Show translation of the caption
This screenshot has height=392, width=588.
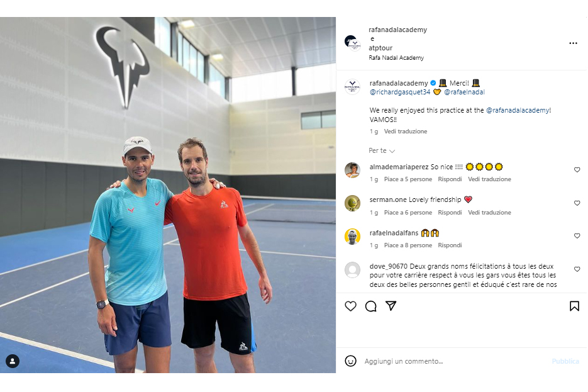(406, 132)
